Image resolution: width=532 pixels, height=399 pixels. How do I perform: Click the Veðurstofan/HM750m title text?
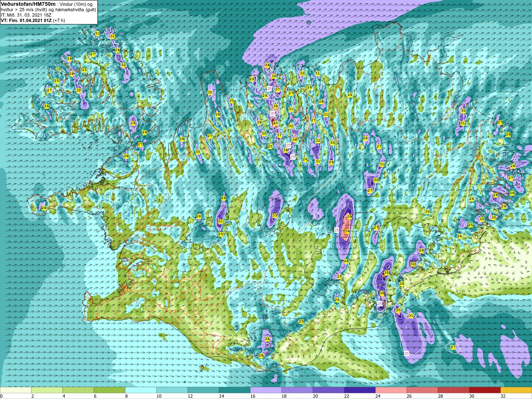tap(28, 4)
